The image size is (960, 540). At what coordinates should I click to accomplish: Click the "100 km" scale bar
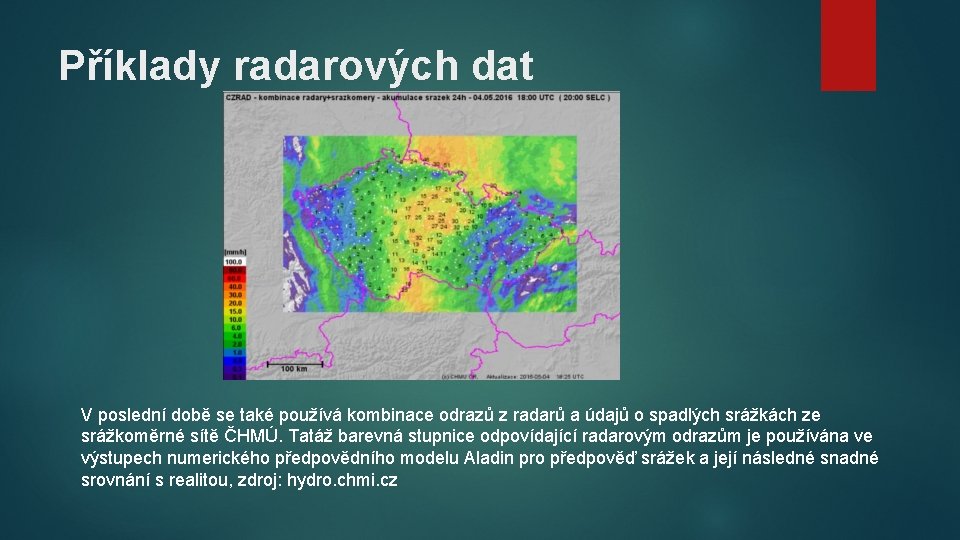294,366
